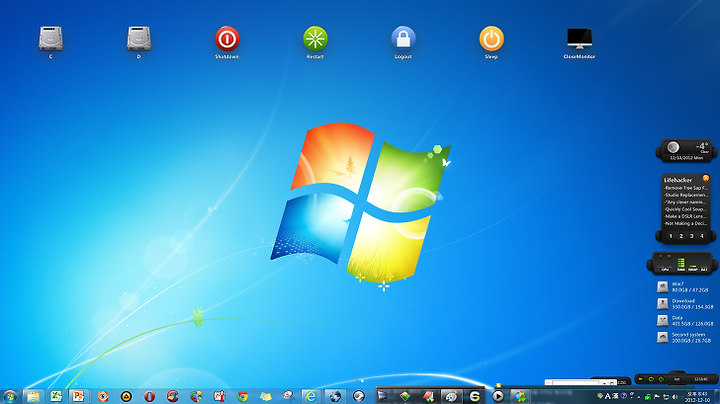Switch Lifehacker feed to page 2
Viewport: 720px width, 404px height.
(x=681, y=236)
